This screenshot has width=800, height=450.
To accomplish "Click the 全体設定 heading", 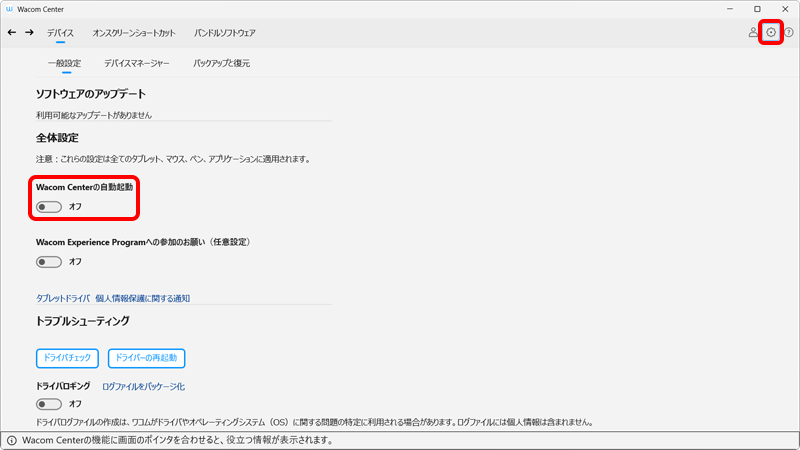I will click(57, 138).
